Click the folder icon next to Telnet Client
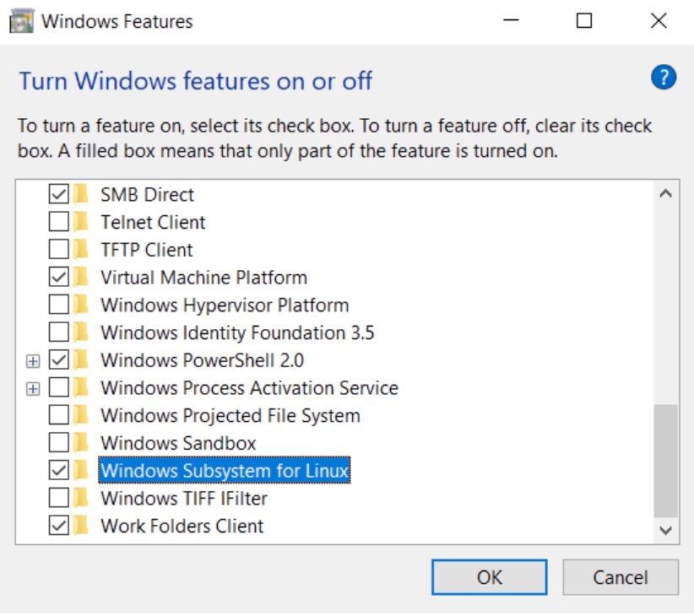 [x=81, y=223]
